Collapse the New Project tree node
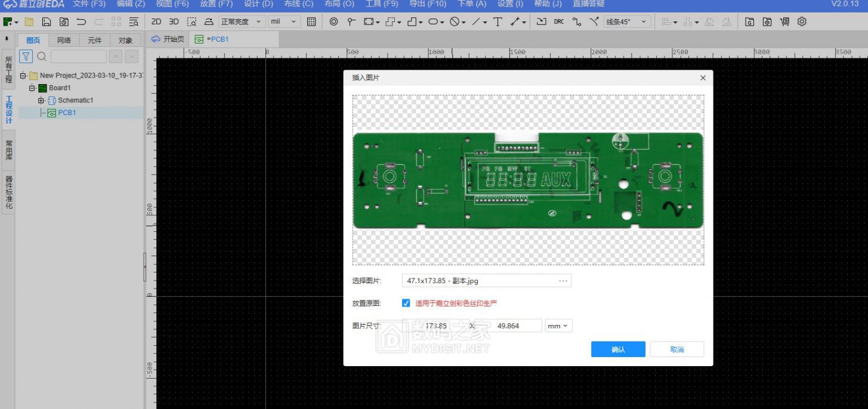Image resolution: width=868 pixels, height=409 pixels. [x=23, y=76]
